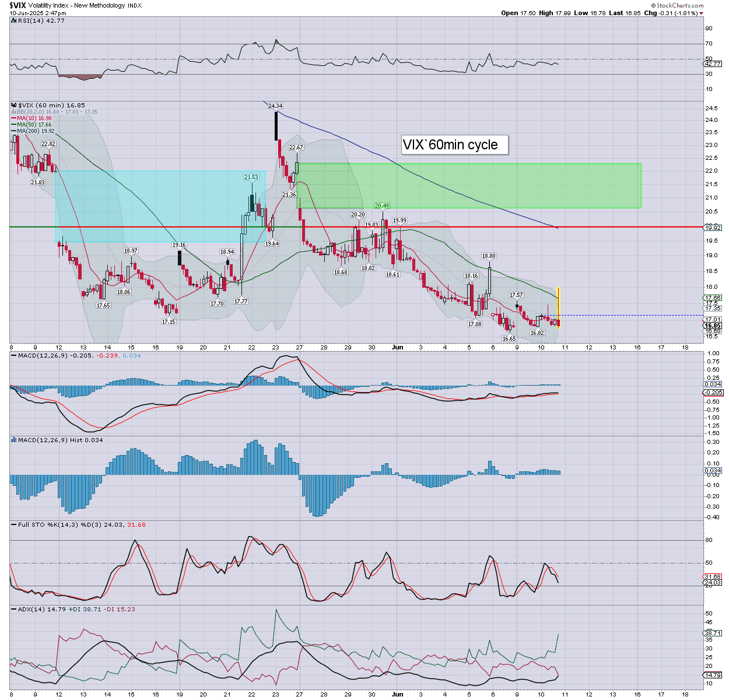Click the 24.34 peak price label
The height and width of the screenshot is (700, 729).
pos(275,106)
